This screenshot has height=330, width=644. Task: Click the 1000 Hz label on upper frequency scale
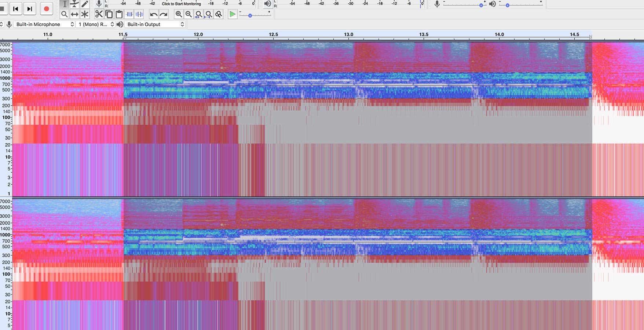pyautogui.click(x=6, y=78)
